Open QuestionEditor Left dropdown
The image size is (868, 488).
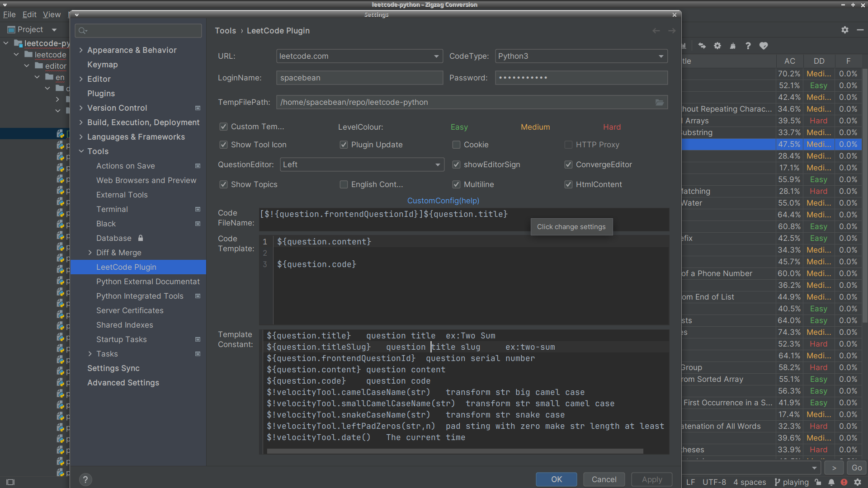point(362,165)
